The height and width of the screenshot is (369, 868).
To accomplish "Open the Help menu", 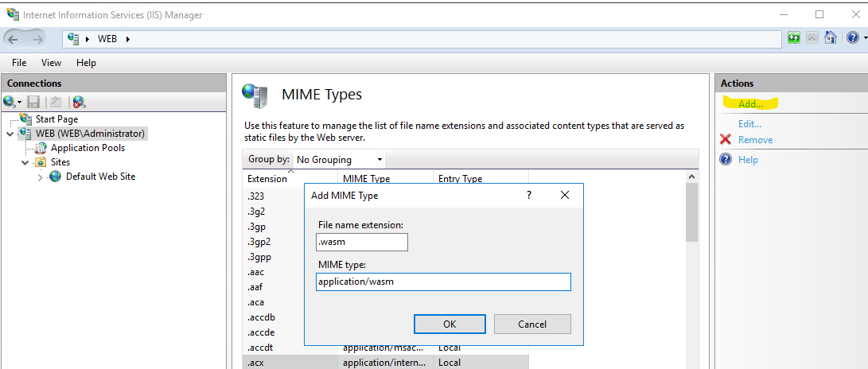I will (x=86, y=63).
